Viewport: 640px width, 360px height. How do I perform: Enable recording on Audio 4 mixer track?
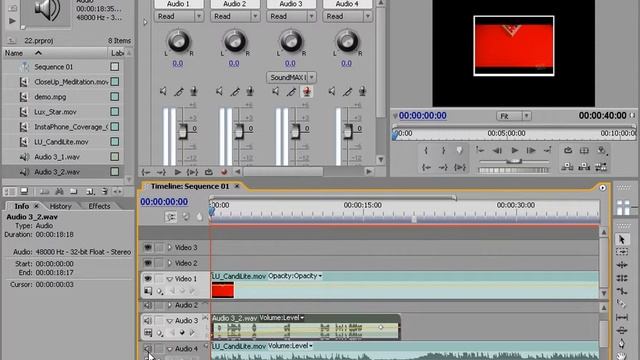coord(362,91)
